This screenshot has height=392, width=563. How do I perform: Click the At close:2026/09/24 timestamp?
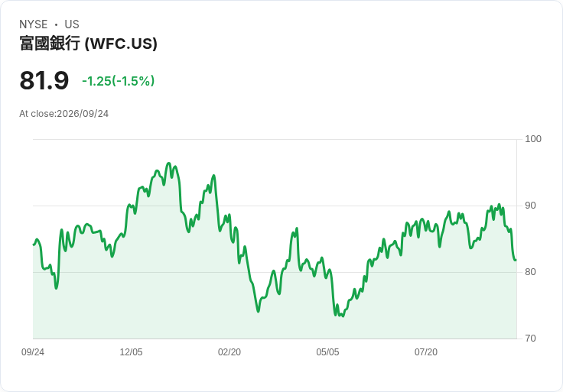pyautogui.click(x=64, y=114)
